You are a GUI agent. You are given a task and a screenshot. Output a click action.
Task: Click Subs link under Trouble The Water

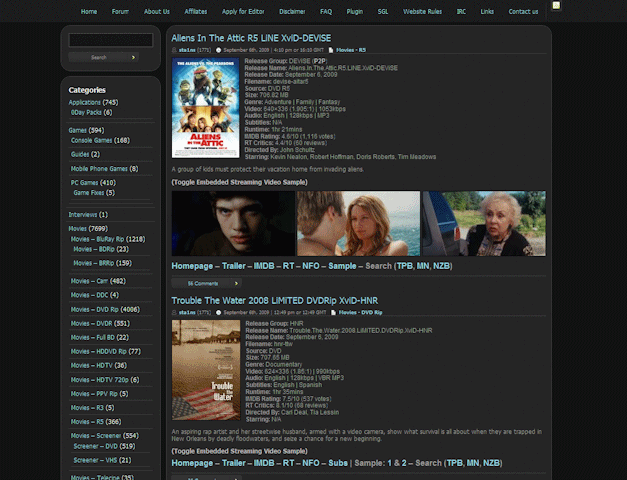pyautogui.click(x=338, y=463)
